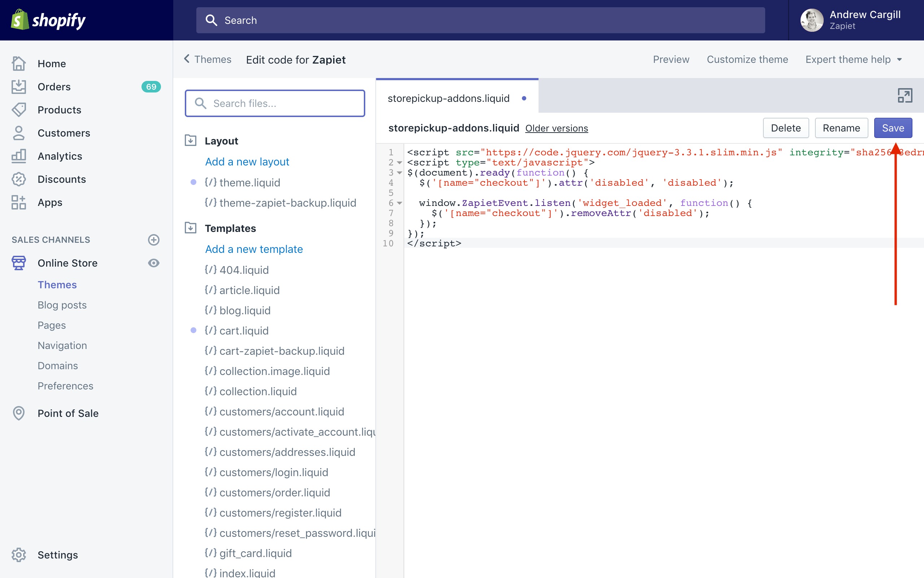Open customers/login.liquid template

[266, 473]
